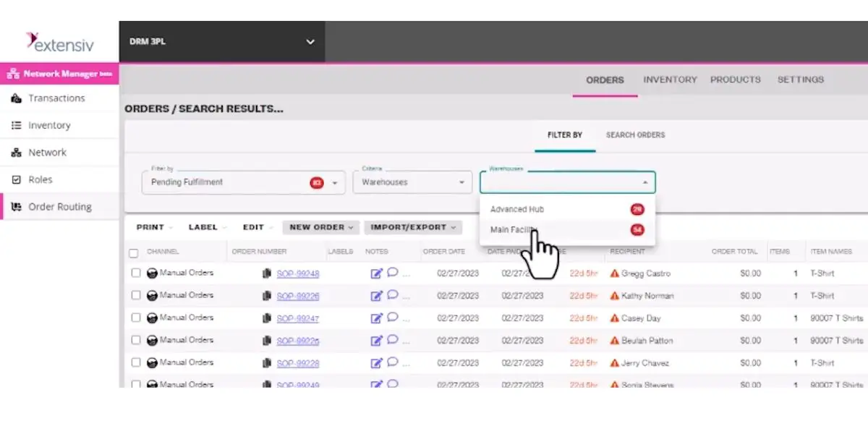868x434 pixels.
Task: Edit notes for Kathy Norman's order
Action: click(x=376, y=296)
